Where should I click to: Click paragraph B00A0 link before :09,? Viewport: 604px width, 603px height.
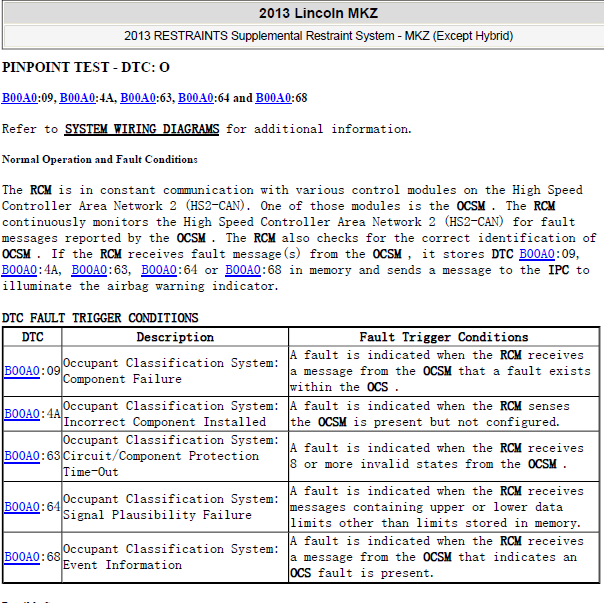537,254
